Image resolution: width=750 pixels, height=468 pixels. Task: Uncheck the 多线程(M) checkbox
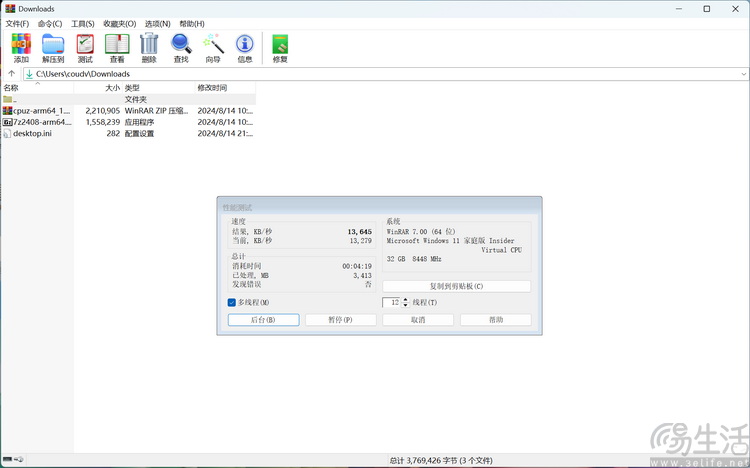click(232, 302)
